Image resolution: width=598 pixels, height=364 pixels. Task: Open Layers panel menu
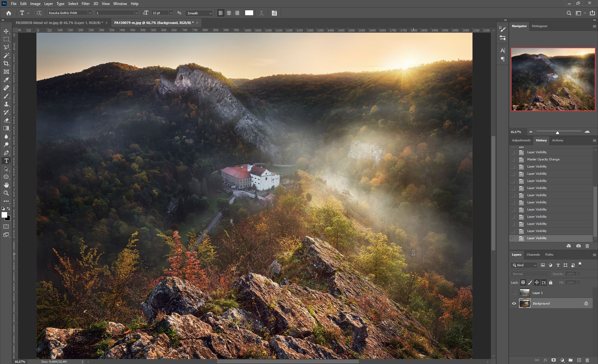click(594, 255)
